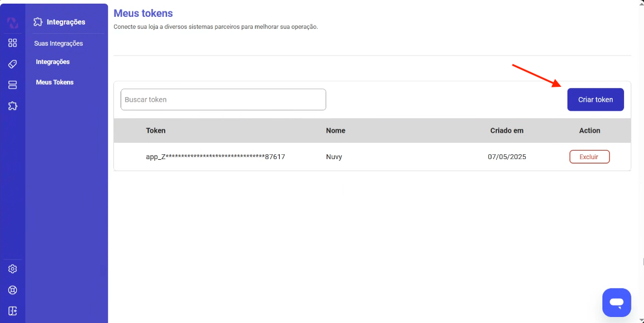Click the app logo at top of sidebar
The width and height of the screenshot is (644, 323).
(13, 22)
